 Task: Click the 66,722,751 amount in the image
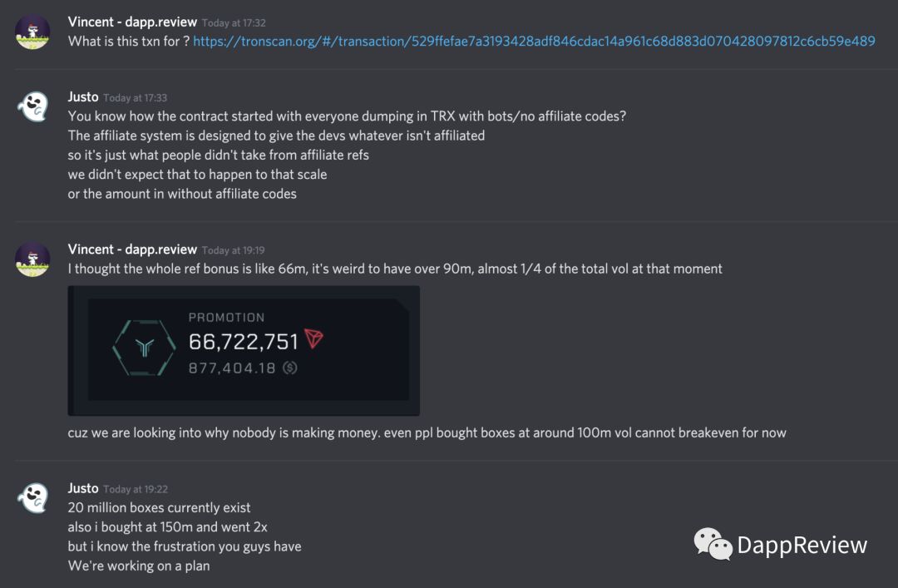click(244, 342)
